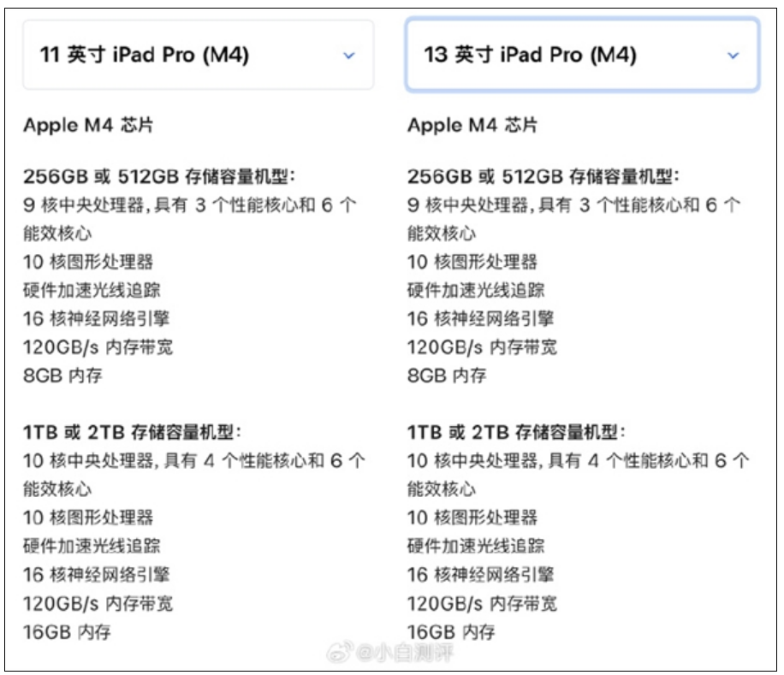784x675 pixels.
Task: Click '硬件加速光线追踪' under 256GB in 13-inch column
Action: (x=476, y=290)
